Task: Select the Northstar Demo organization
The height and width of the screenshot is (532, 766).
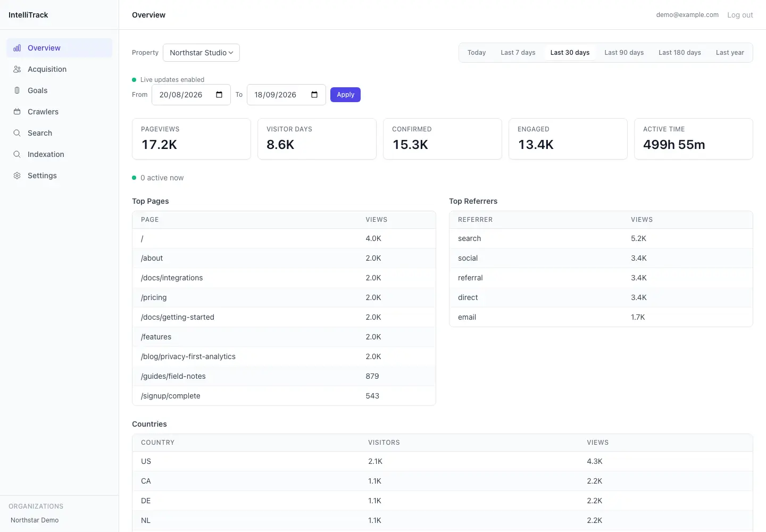Action: click(x=35, y=520)
